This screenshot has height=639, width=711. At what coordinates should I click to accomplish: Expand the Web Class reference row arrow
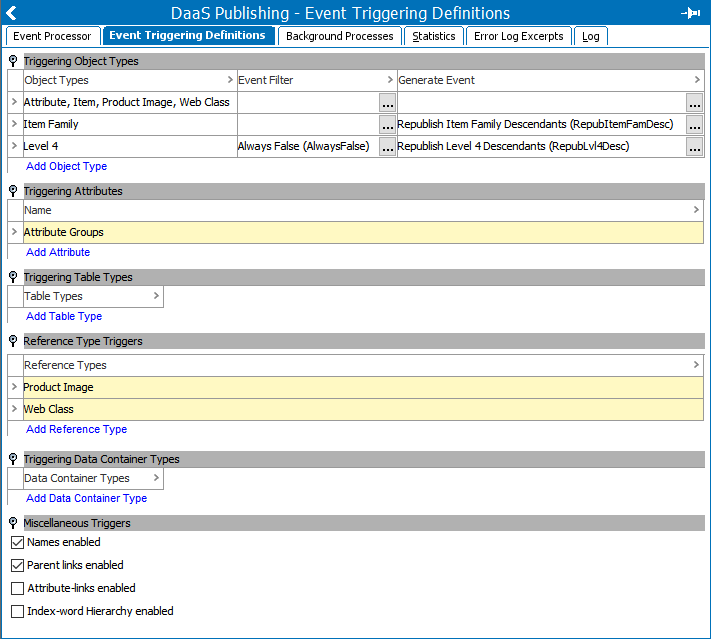click(15, 409)
